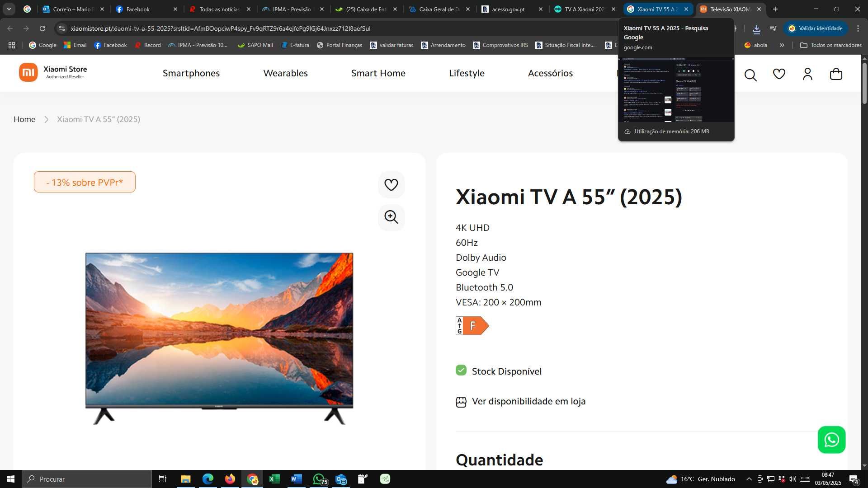This screenshot has height=488, width=868.
Task: Zoom the product image with magnifier plus
Action: coord(391,217)
